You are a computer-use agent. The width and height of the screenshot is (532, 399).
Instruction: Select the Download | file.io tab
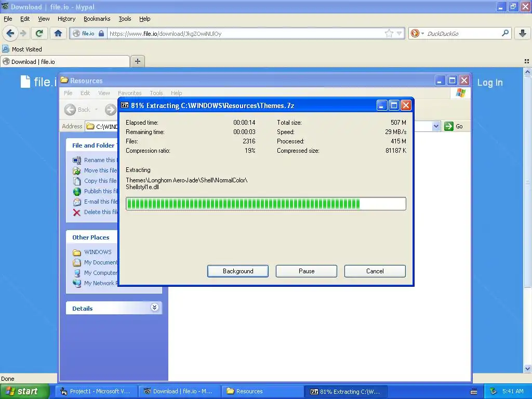point(65,62)
